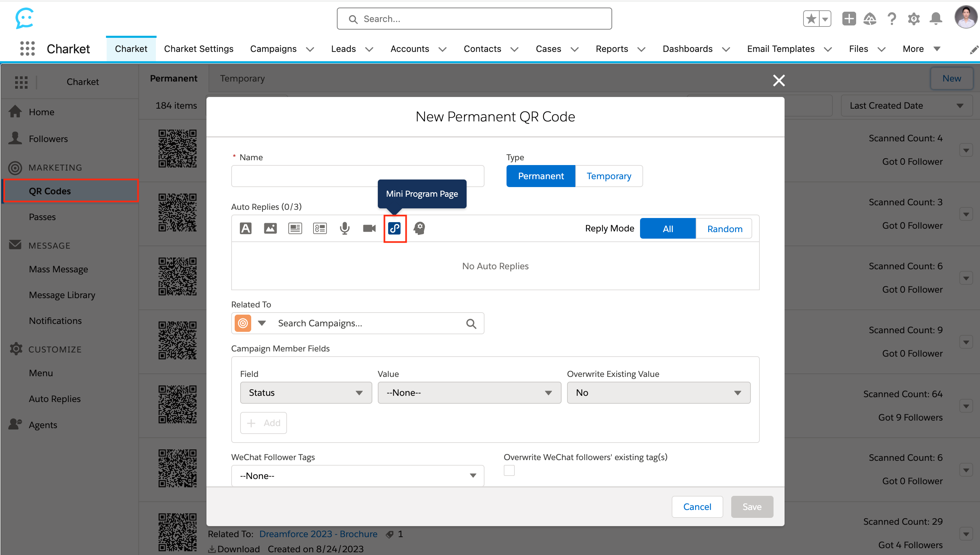The image size is (980, 555).
Task: Expand the Leads nav menu chevron
Action: coord(369,50)
